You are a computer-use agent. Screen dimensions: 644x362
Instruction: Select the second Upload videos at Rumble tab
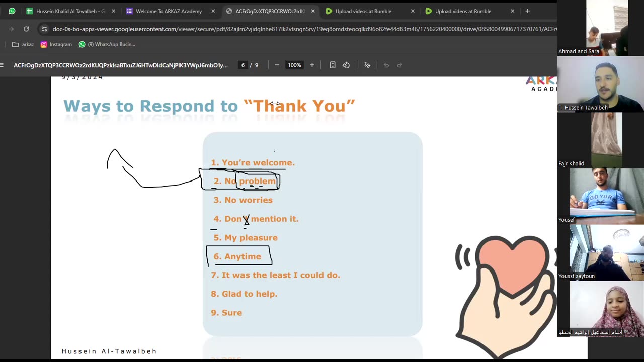point(462,11)
